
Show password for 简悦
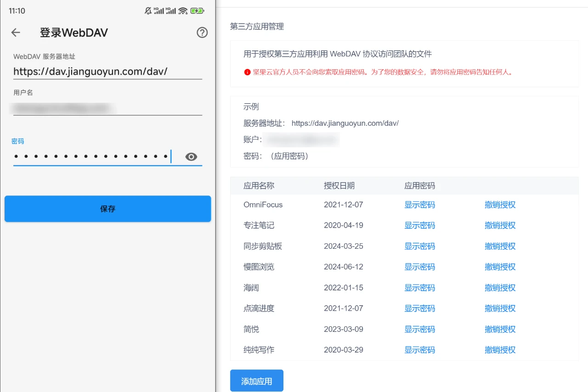tap(419, 329)
